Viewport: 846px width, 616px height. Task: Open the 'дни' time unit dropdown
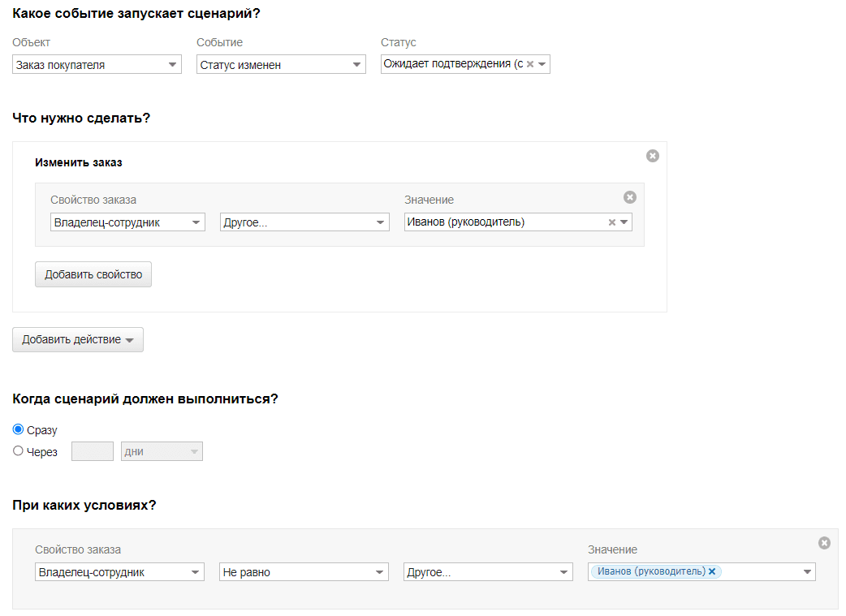click(162, 451)
